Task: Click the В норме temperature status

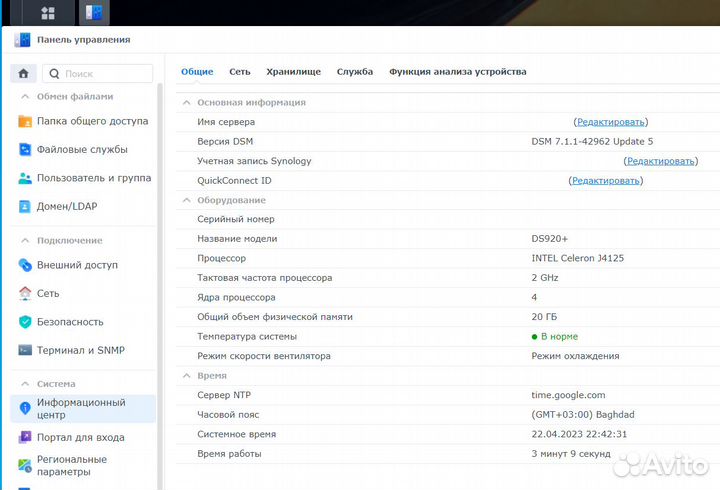Action: click(555, 337)
